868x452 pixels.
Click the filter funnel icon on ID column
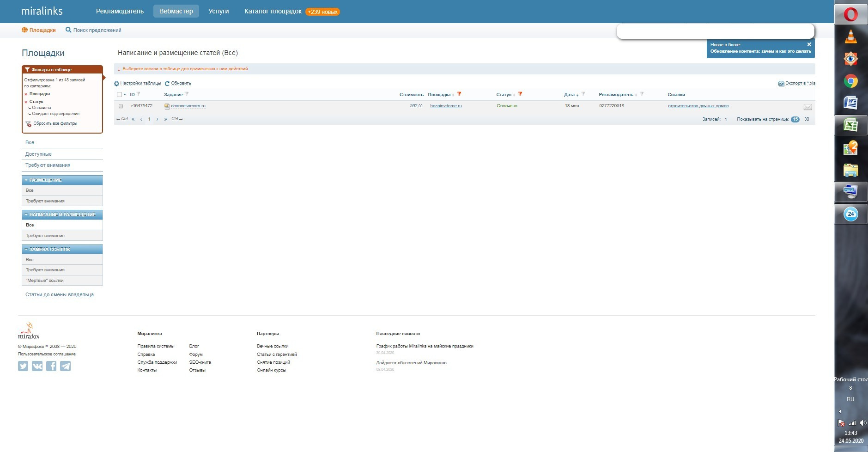(x=139, y=94)
